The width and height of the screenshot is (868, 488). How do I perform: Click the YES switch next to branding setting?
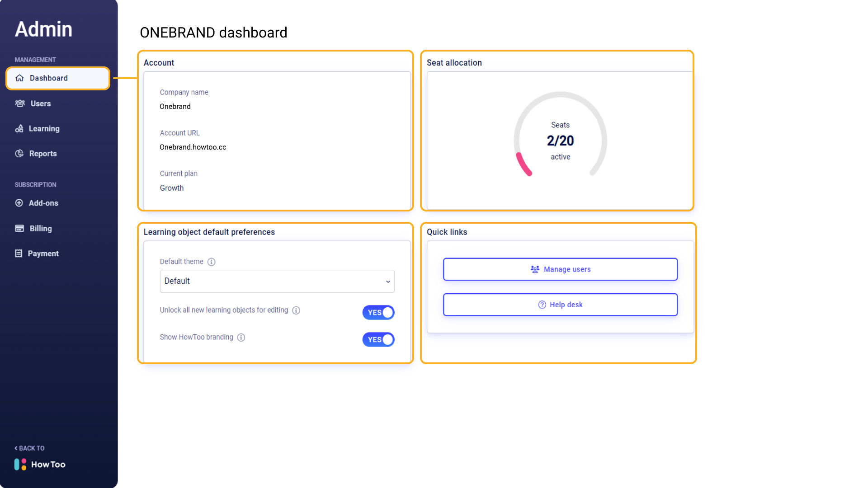[x=378, y=339]
